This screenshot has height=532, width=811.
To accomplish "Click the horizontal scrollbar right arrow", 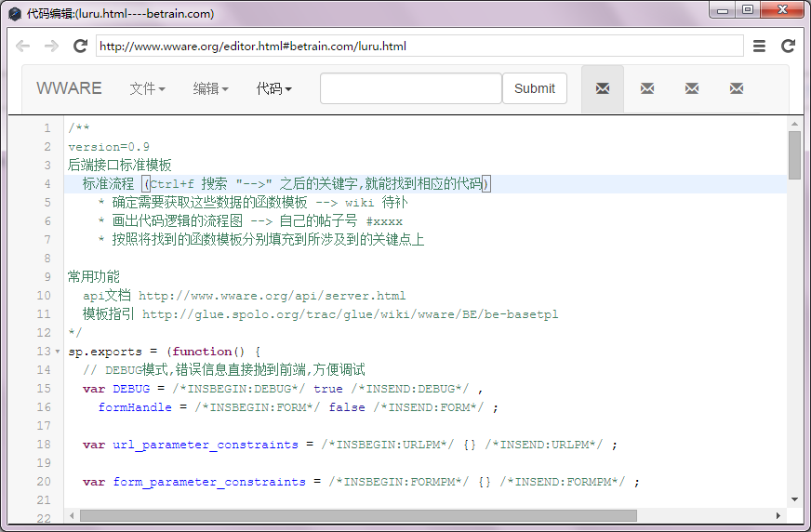I will point(778,515).
